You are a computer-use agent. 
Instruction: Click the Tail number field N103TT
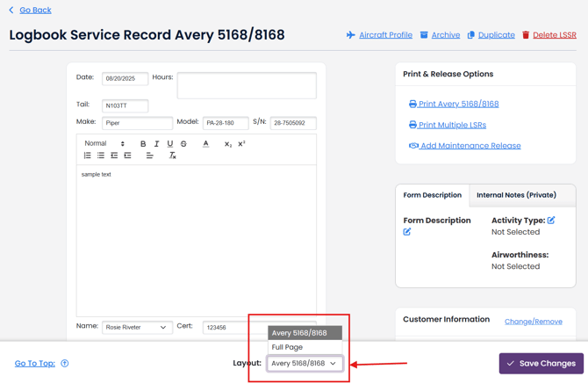[x=125, y=105]
